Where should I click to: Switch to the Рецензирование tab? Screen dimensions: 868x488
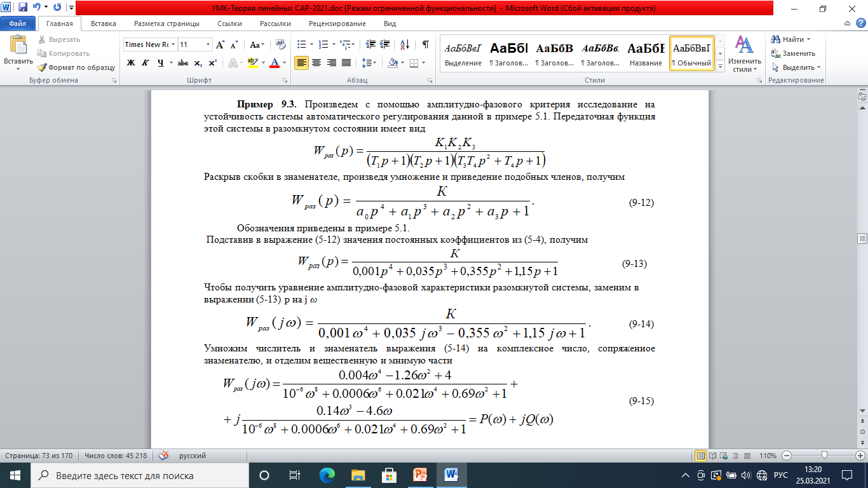pyautogui.click(x=337, y=24)
